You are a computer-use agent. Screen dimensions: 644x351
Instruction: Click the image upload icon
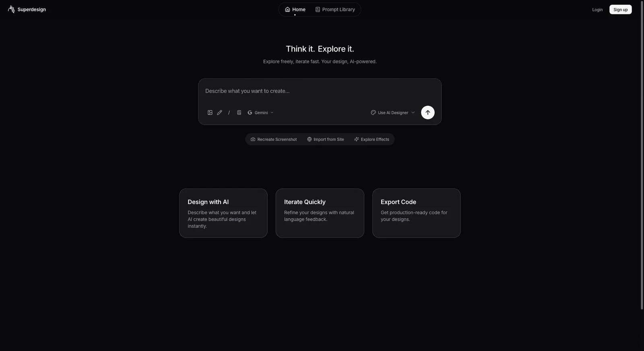coord(210,113)
